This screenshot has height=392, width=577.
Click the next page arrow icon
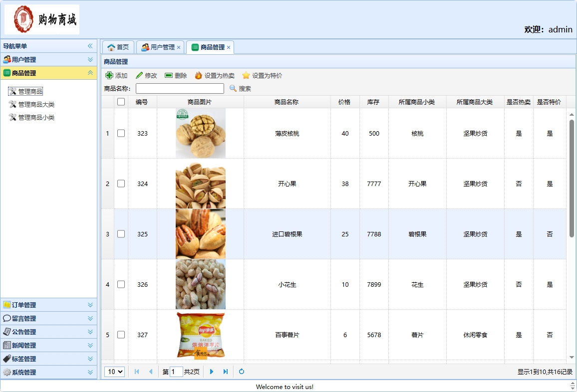coord(212,372)
